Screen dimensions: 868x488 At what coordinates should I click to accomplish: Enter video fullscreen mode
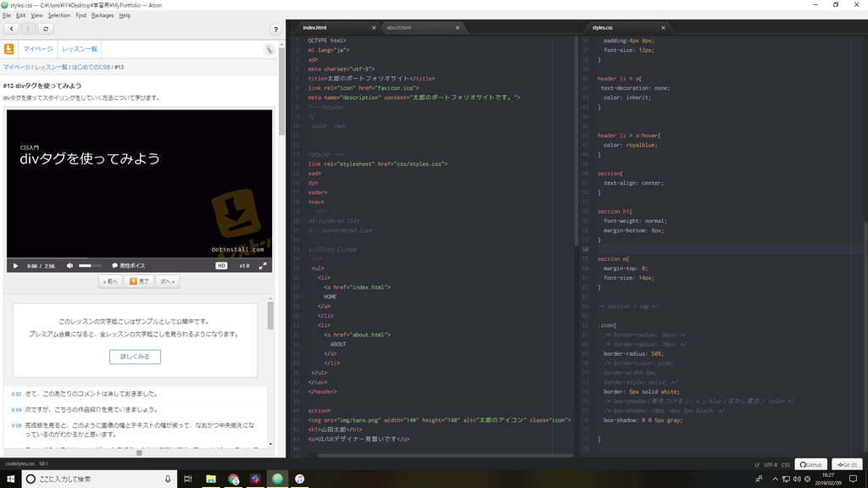(x=263, y=266)
